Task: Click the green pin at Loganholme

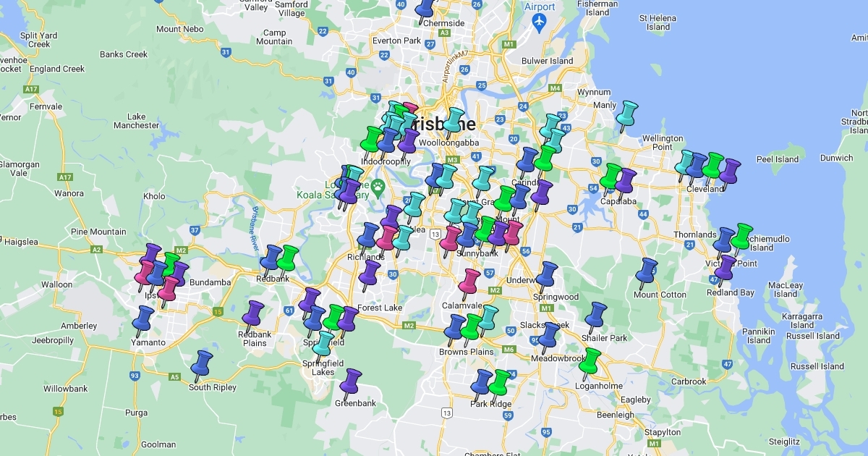Action: 591,360
